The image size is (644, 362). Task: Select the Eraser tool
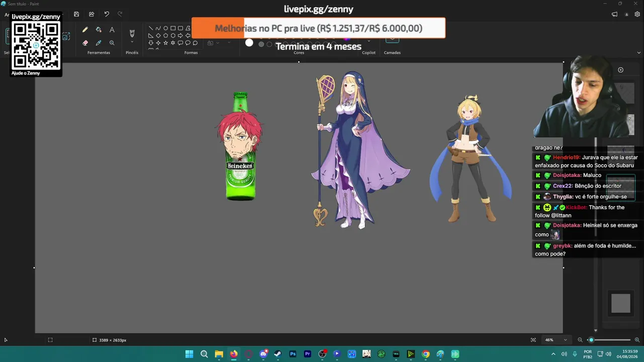pyautogui.click(x=85, y=43)
